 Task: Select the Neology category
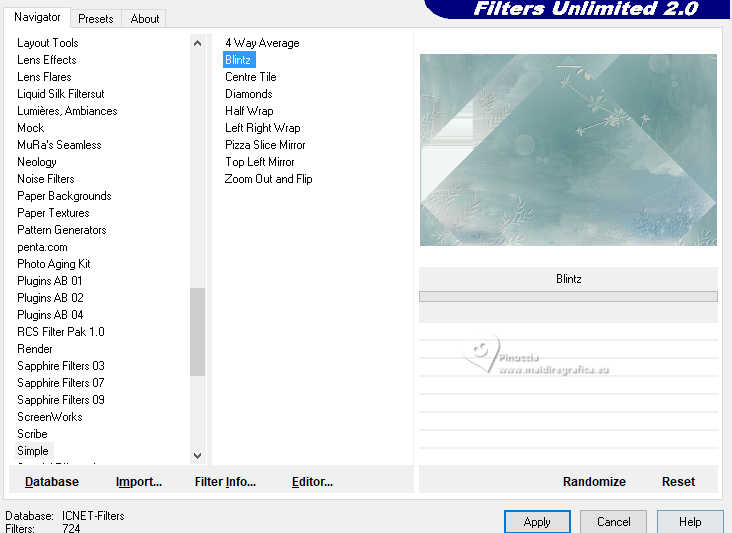[x=37, y=162]
